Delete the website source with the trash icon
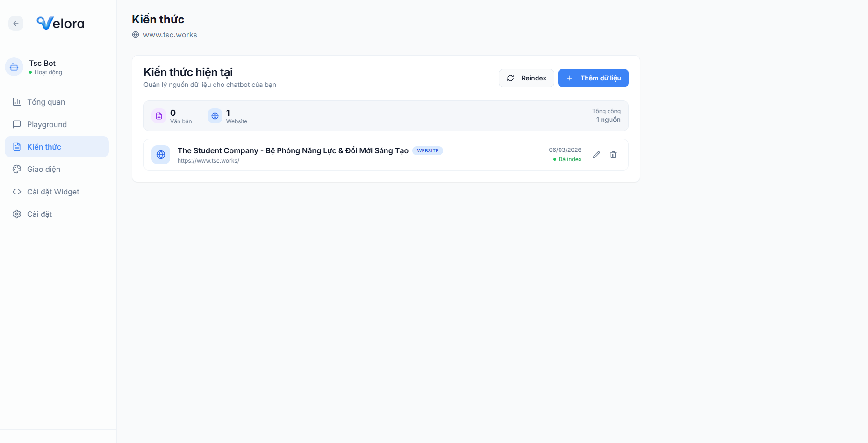 point(613,155)
